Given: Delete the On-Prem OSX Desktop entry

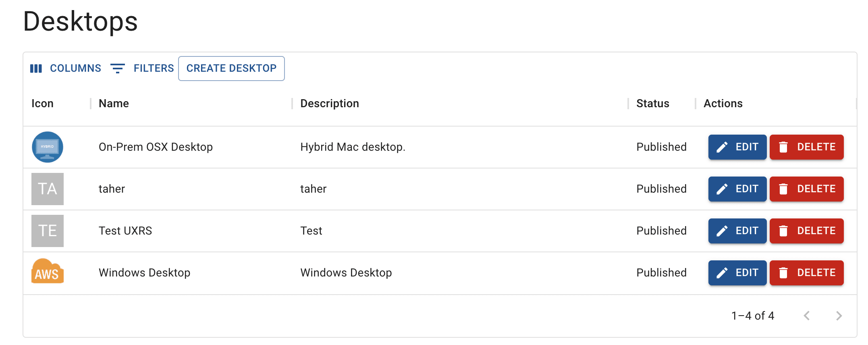Looking at the screenshot, I should 806,147.
